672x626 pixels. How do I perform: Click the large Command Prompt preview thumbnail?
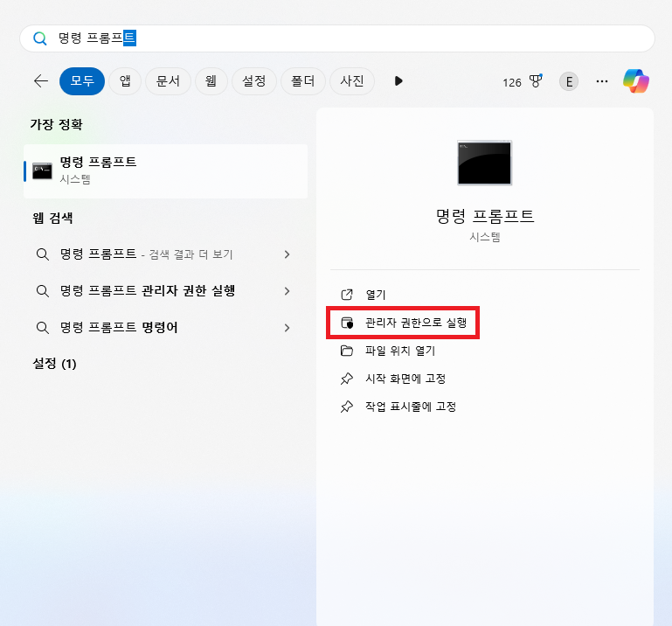tap(484, 163)
